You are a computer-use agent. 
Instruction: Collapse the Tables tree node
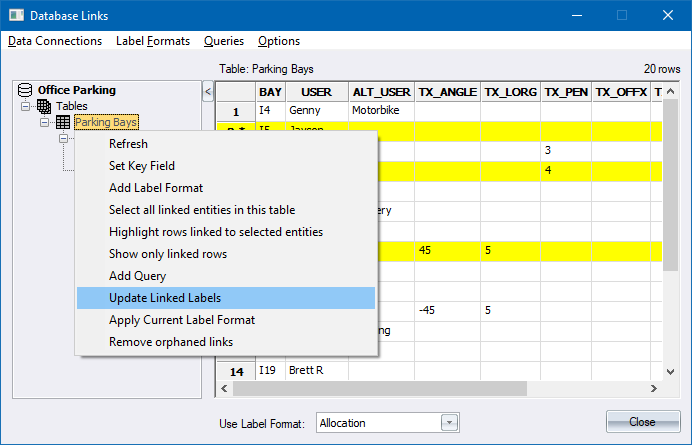pyautogui.click(x=26, y=106)
